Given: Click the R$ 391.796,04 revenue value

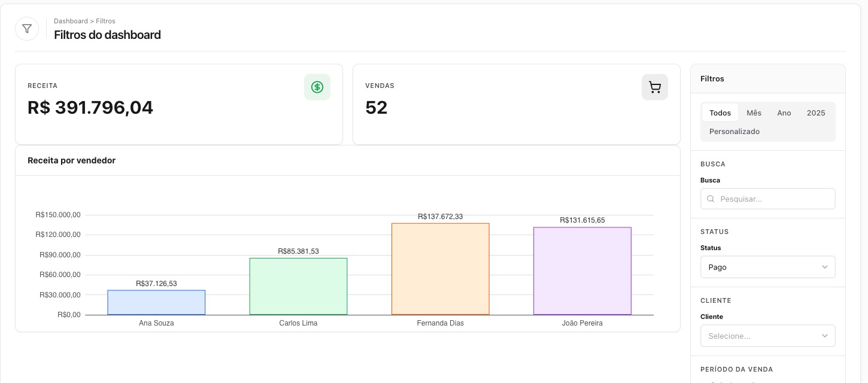Looking at the screenshot, I should point(90,108).
